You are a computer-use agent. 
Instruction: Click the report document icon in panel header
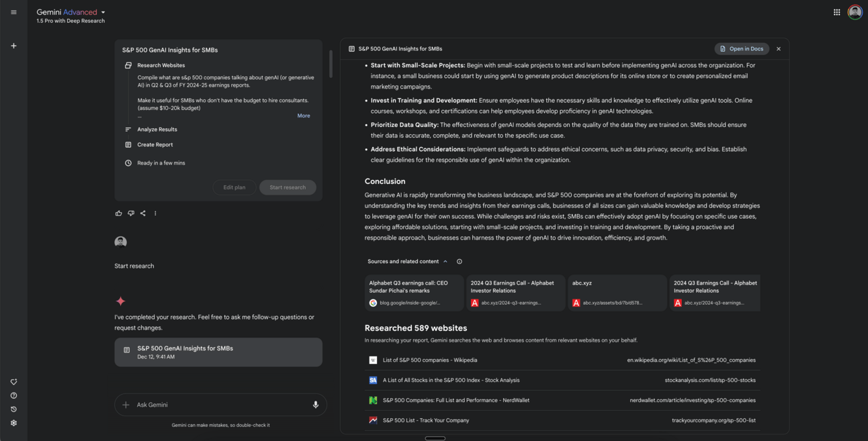pos(351,49)
